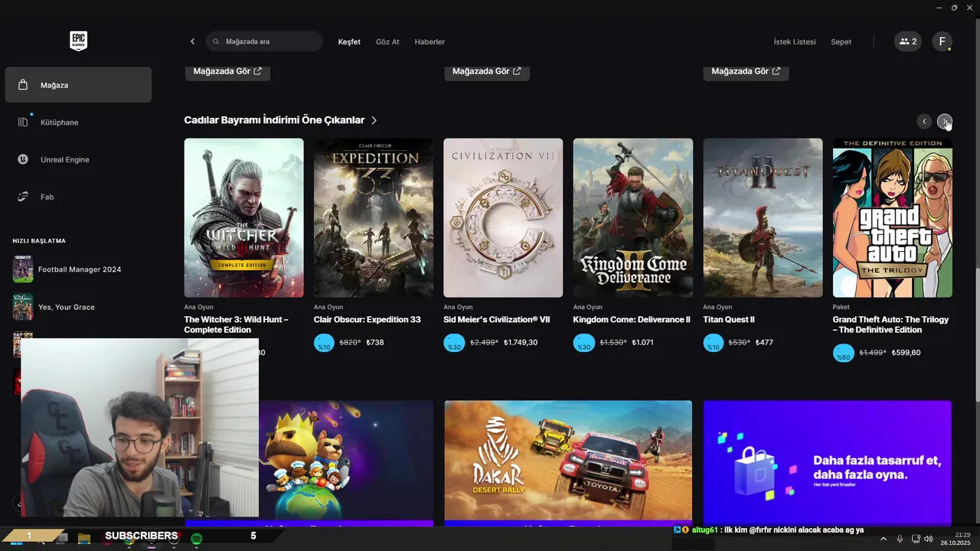The height and width of the screenshot is (551, 980).
Task: Click the discount badge for Civilization VII
Action: pyautogui.click(x=454, y=343)
